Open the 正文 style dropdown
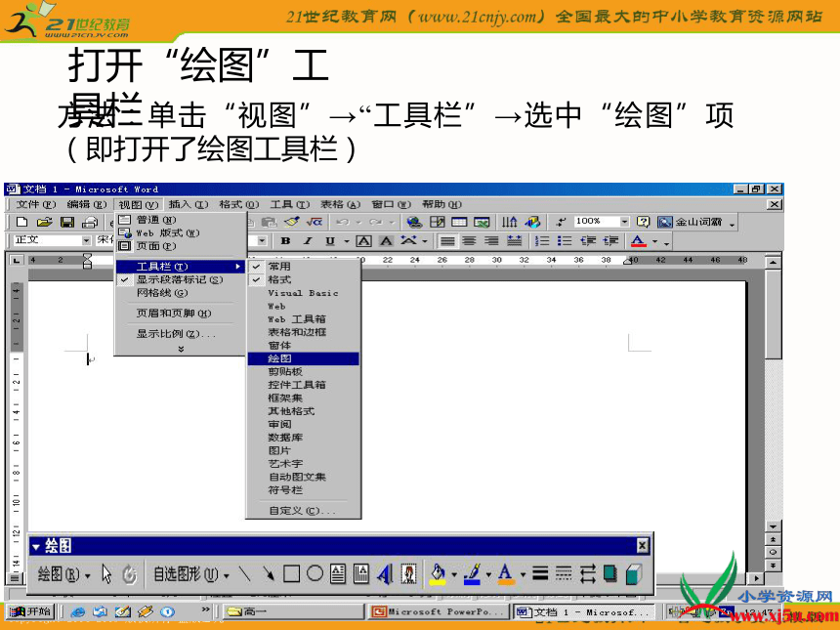Viewport: 840px width, 630px height. pos(86,241)
